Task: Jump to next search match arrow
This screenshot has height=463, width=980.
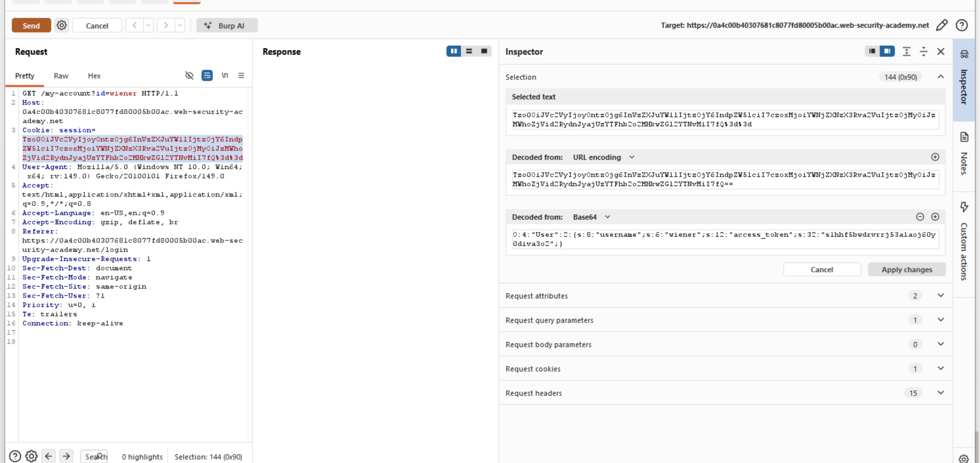Action: point(66,456)
